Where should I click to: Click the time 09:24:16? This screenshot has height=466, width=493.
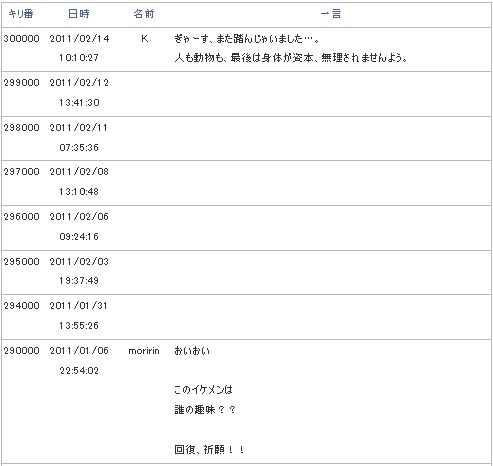[79, 237]
